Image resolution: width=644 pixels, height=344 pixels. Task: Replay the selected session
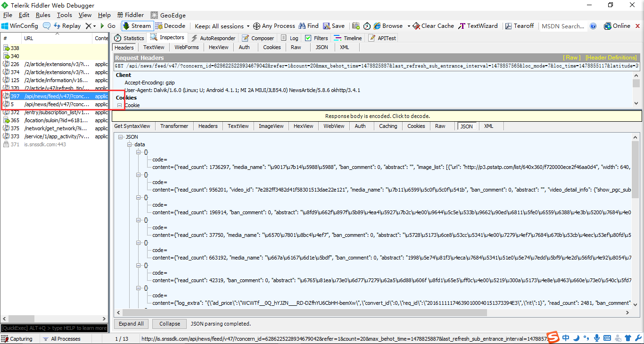[67, 25]
